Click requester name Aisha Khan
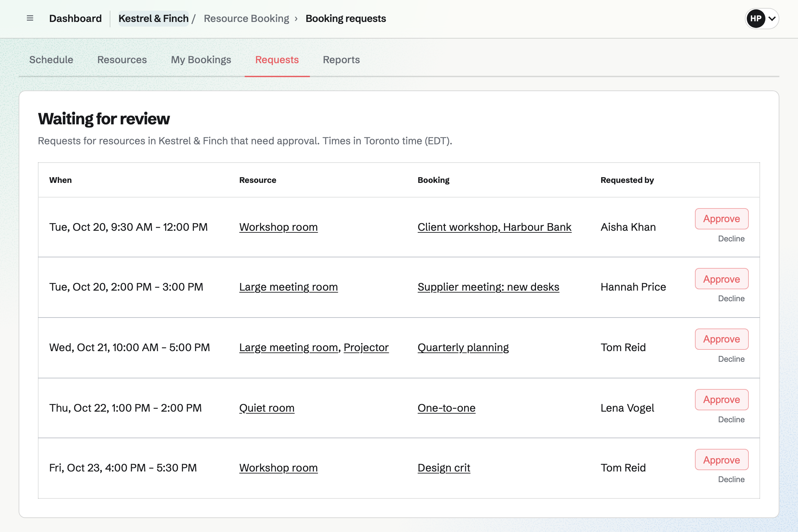This screenshot has height=532, width=798. pyautogui.click(x=628, y=227)
